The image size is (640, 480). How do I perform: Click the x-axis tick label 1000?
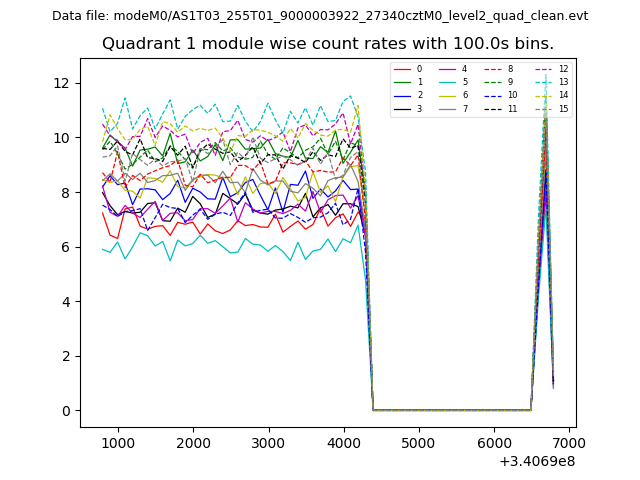tap(118, 443)
